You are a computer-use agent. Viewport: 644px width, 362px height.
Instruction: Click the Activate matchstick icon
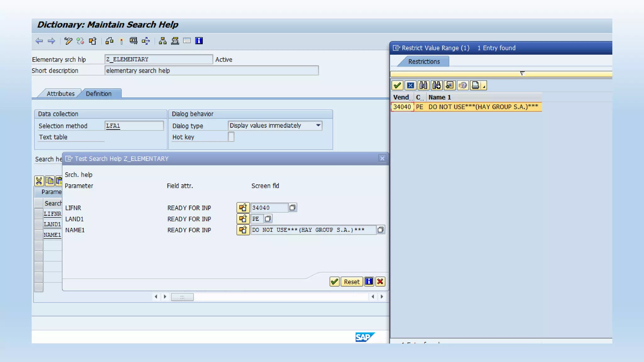point(121,41)
